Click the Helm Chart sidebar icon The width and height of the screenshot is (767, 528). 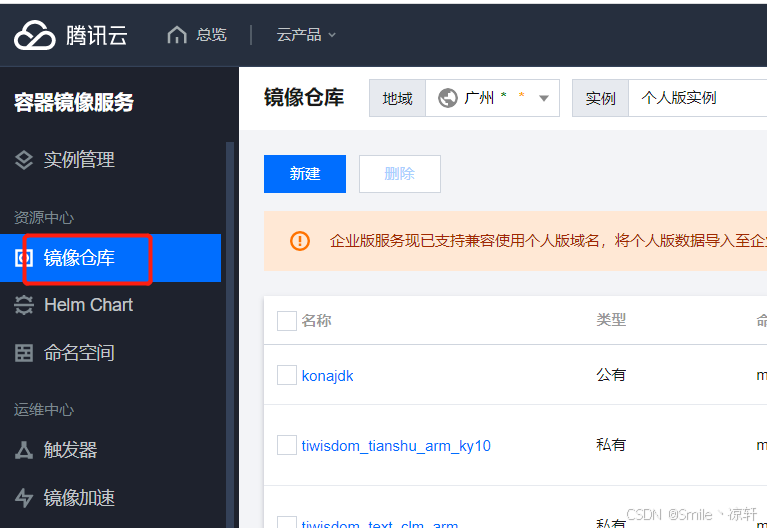pos(24,305)
